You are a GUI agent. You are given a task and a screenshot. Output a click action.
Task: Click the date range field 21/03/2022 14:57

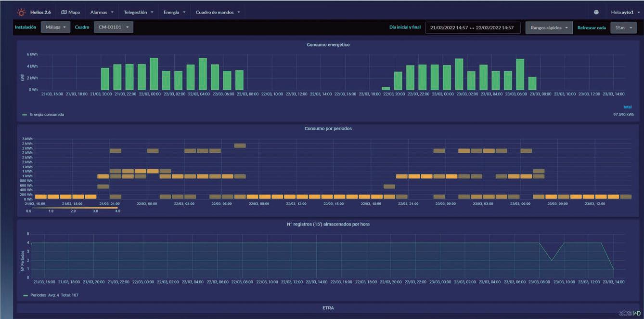(x=473, y=28)
